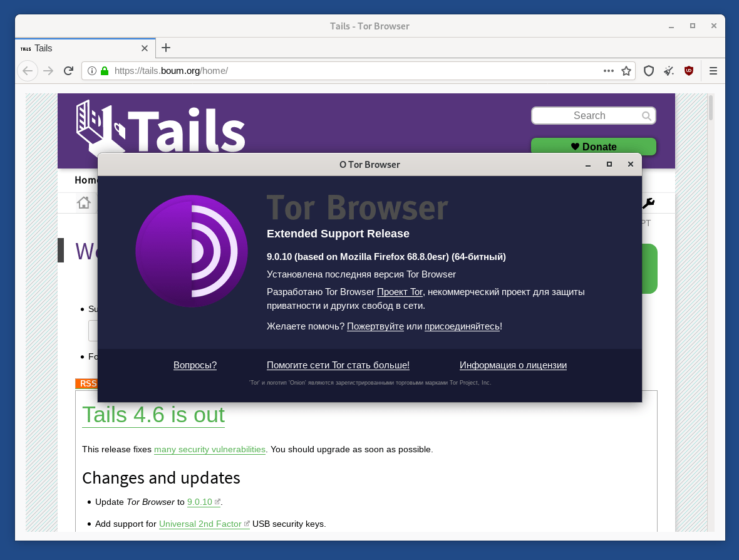Maximize the 'О Tor Browser' dialog
The image size is (739, 560).
609,165
